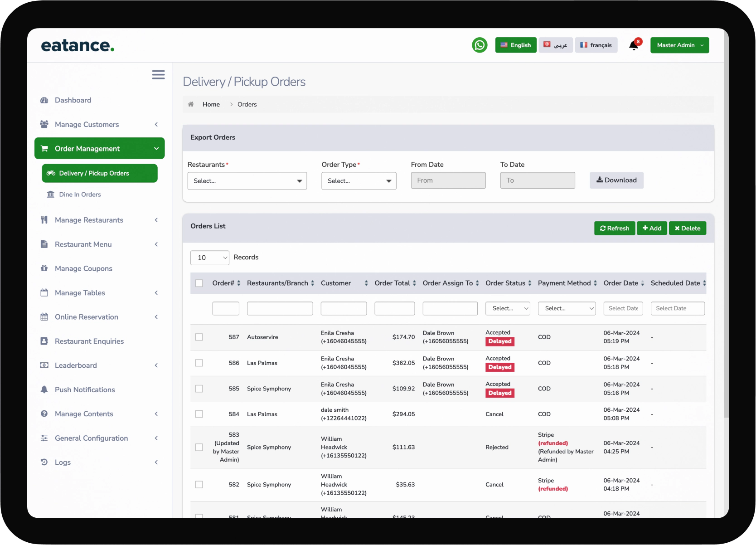The image size is (756, 545).
Task: Click the Download button in Export Orders
Action: pyautogui.click(x=616, y=180)
